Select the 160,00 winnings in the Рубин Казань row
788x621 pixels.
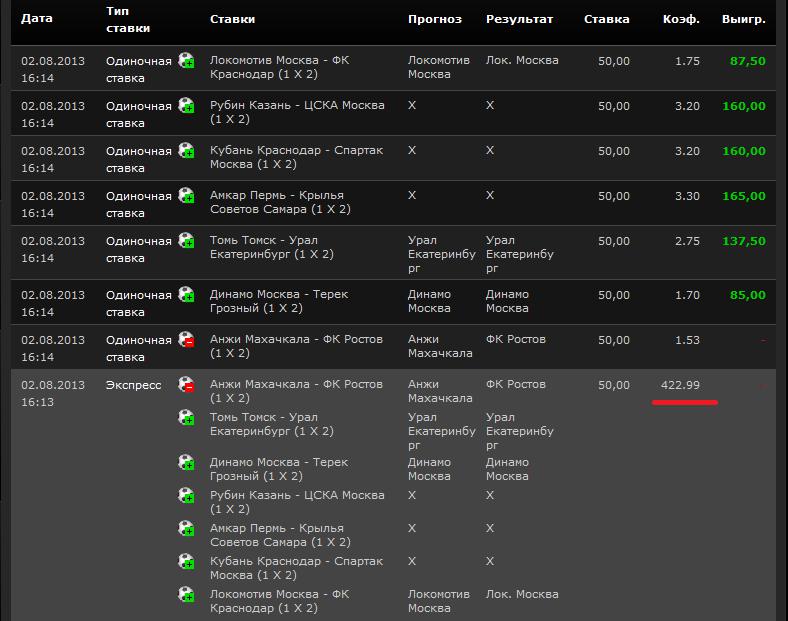[x=744, y=106]
